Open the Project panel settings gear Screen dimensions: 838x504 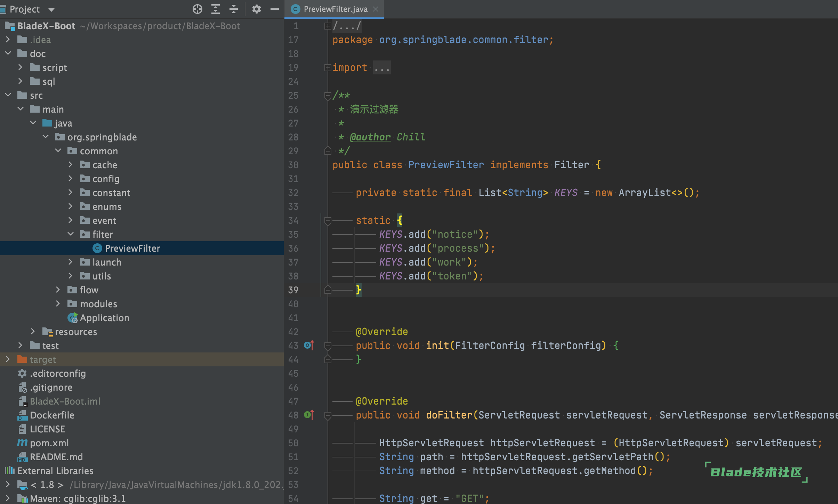(257, 9)
